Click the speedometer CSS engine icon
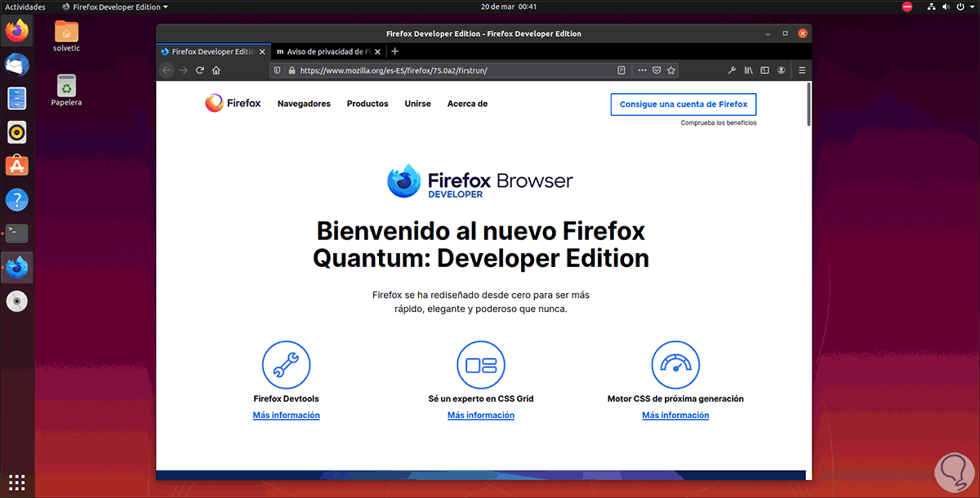This screenshot has height=498, width=980. tap(675, 364)
